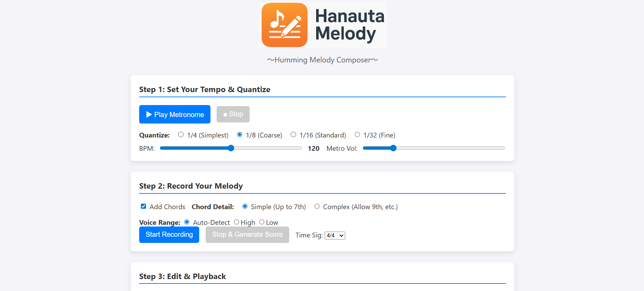Screen dimensions: 644x291
Task: Select 1/4 (Simplest) quantize option
Action: tap(181, 135)
